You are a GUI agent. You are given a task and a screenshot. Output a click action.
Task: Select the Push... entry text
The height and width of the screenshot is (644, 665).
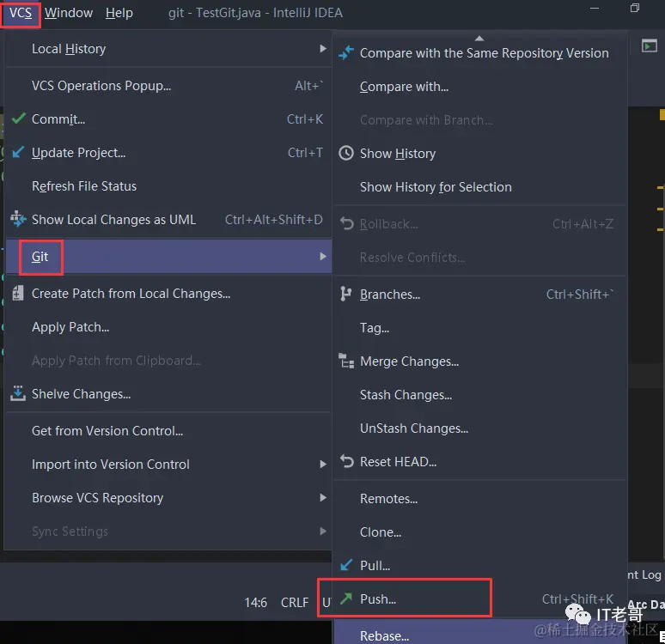[x=378, y=599]
